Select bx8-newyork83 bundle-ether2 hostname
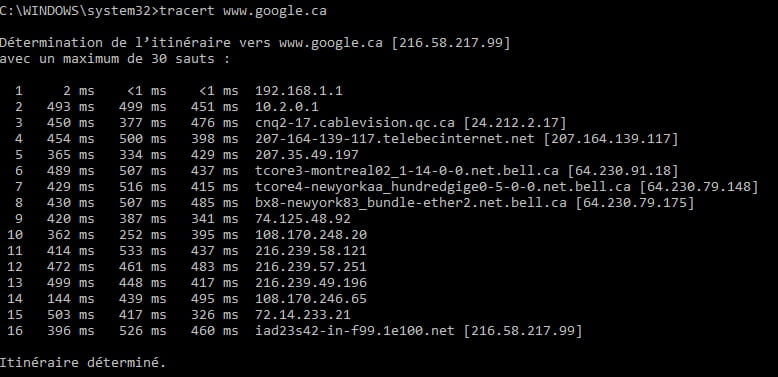This screenshot has width=778, height=377. pos(411,202)
